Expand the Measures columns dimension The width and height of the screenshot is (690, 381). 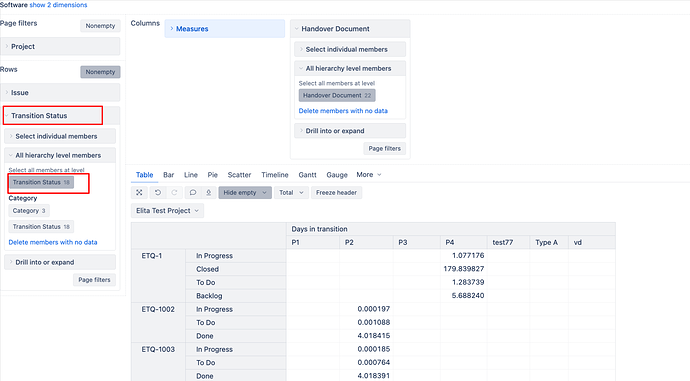[x=224, y=29]
